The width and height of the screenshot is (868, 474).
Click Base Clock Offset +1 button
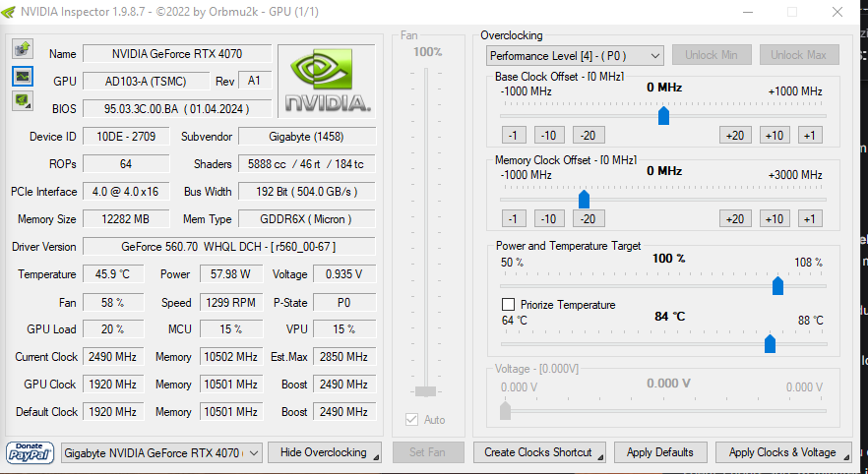coord(810,135)
